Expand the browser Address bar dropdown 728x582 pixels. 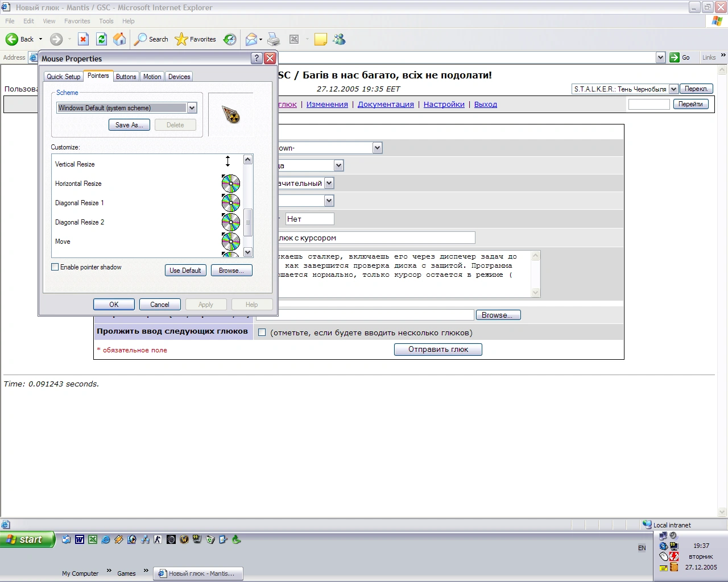(660, 57)
